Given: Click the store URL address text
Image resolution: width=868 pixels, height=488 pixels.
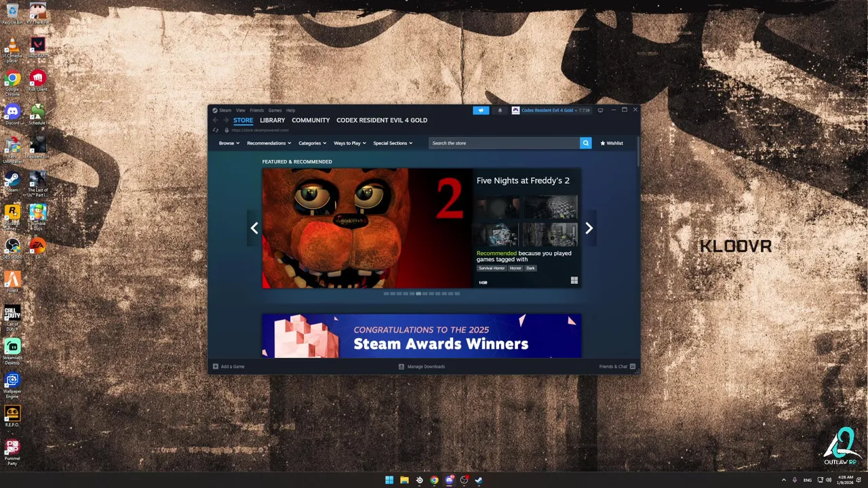Looking at the screenshot, I should tap(260, 130).
